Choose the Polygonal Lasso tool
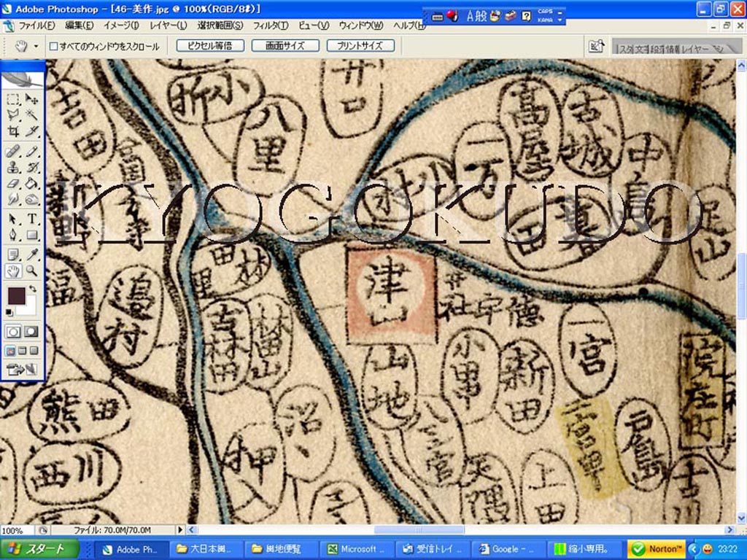The image size is (747, 560). 13,114
